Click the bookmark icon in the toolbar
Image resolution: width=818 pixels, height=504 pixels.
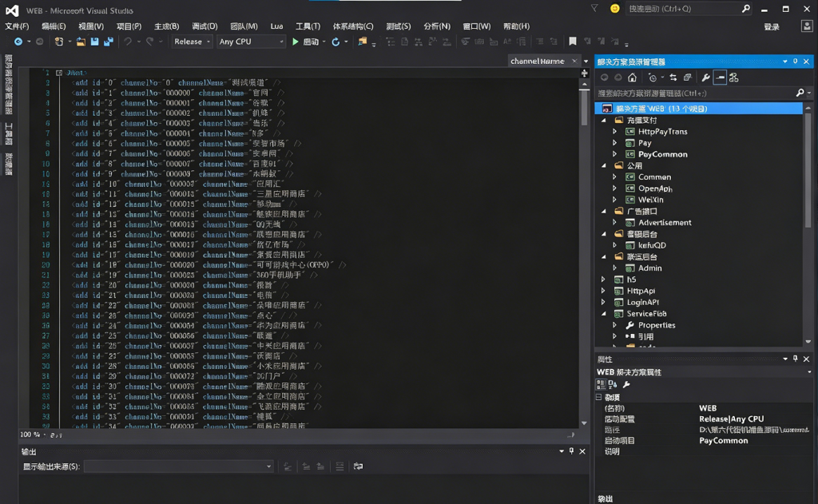click(572, 42)
